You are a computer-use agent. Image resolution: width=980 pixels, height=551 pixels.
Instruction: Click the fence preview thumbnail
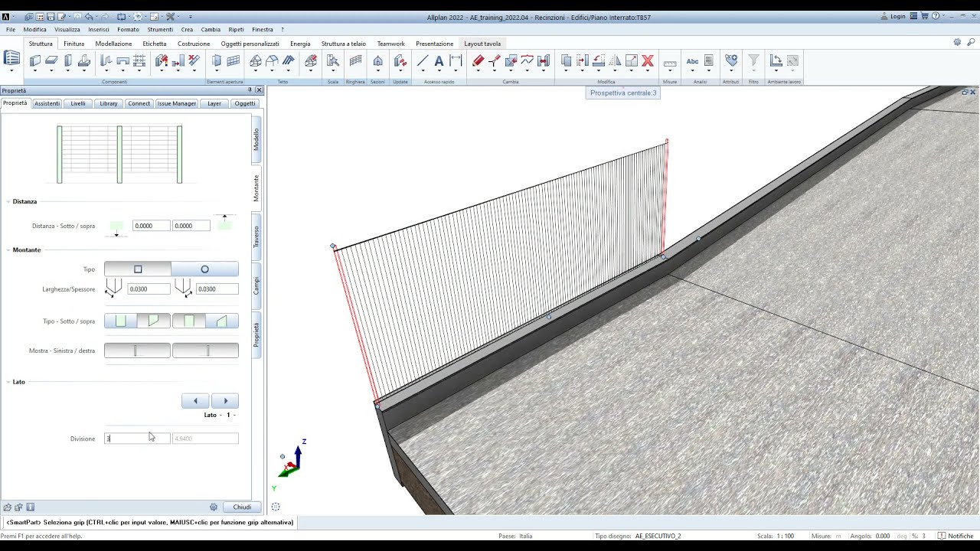tap(120, 155)
